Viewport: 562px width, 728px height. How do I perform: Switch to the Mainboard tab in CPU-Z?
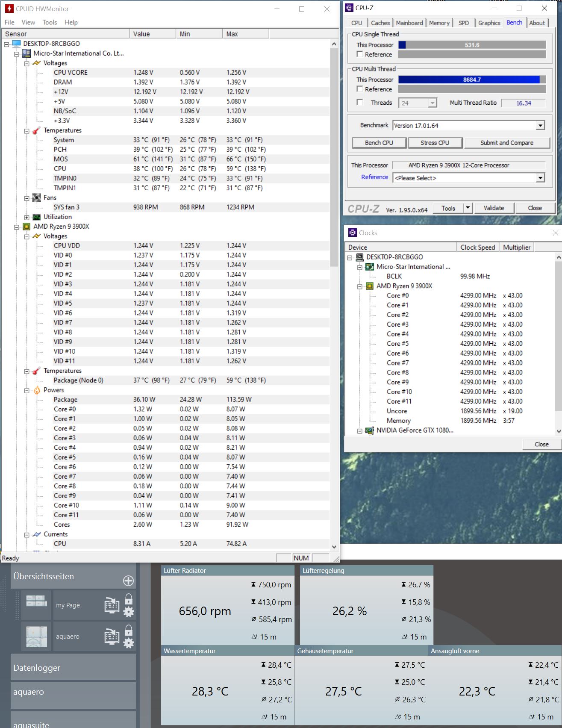click(x=409, y=23)
